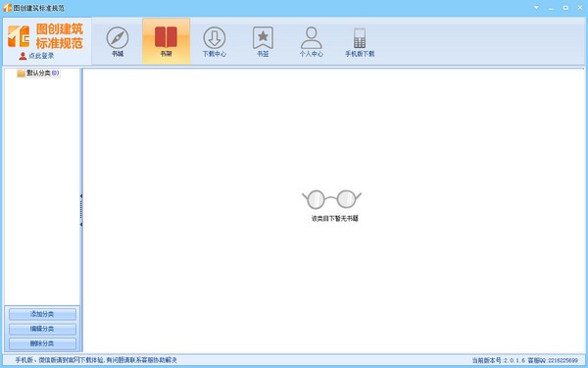The height and width of the screenshot is (368, 588).
Task: Click the status bar support message text
Action: point(96,360)
